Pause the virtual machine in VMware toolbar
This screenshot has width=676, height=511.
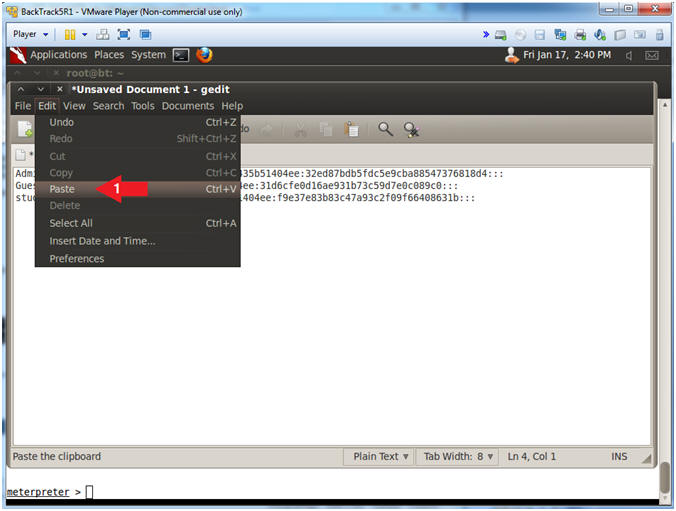[x=70, y=34]
